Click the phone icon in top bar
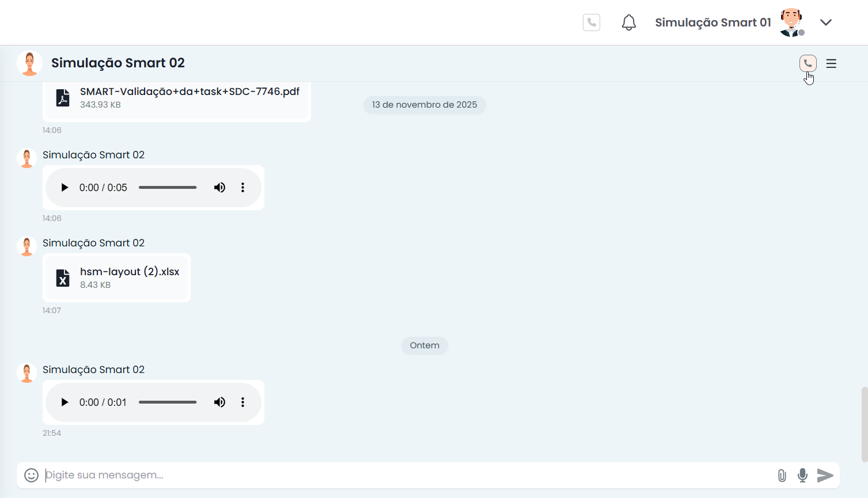 [592, 22]
